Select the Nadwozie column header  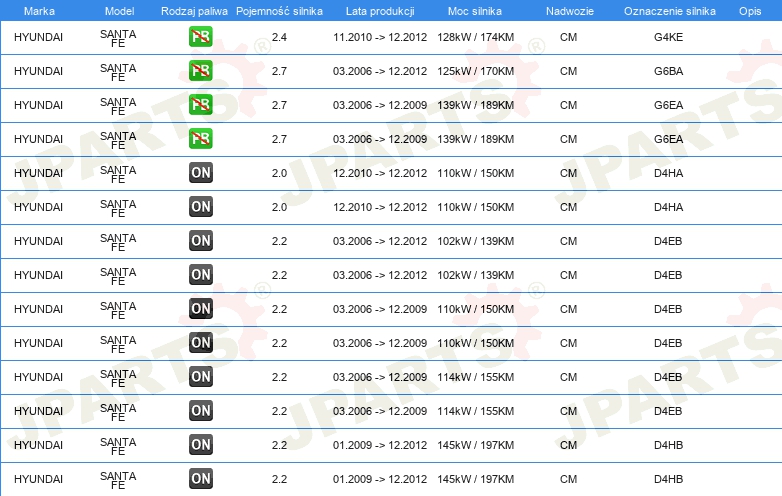coord(570,11)
